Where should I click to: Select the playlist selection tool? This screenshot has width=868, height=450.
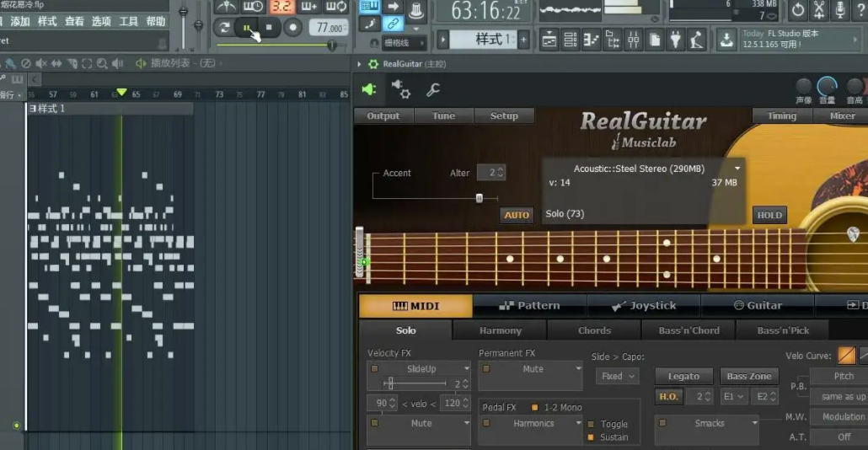pos(87,64)
